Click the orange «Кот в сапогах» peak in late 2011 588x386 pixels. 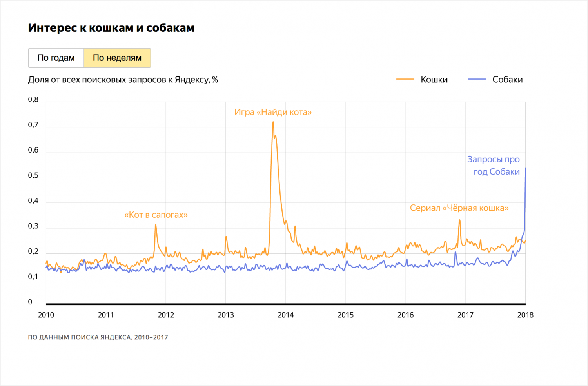156,225
